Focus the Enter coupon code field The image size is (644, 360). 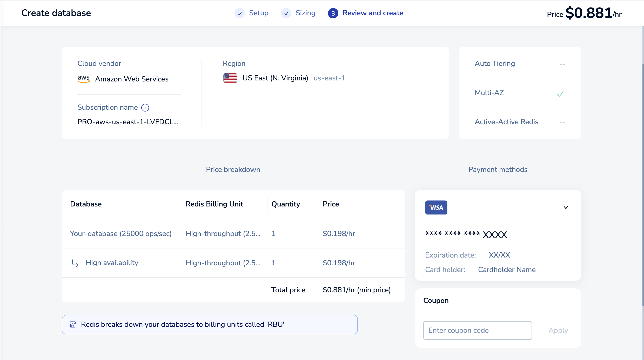[477, 330]
